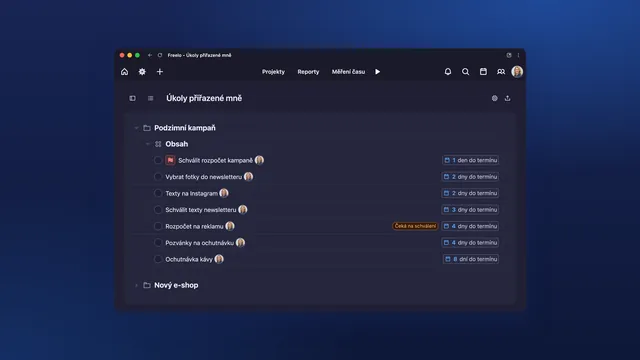Toggle the sidebar panel icon

tap(133, 98)
